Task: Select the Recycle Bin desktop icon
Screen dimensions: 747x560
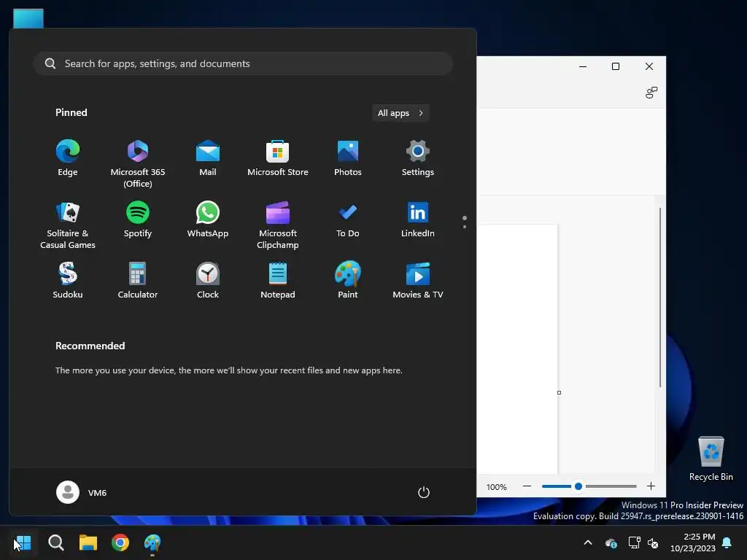Action: (x=711, y=458)
